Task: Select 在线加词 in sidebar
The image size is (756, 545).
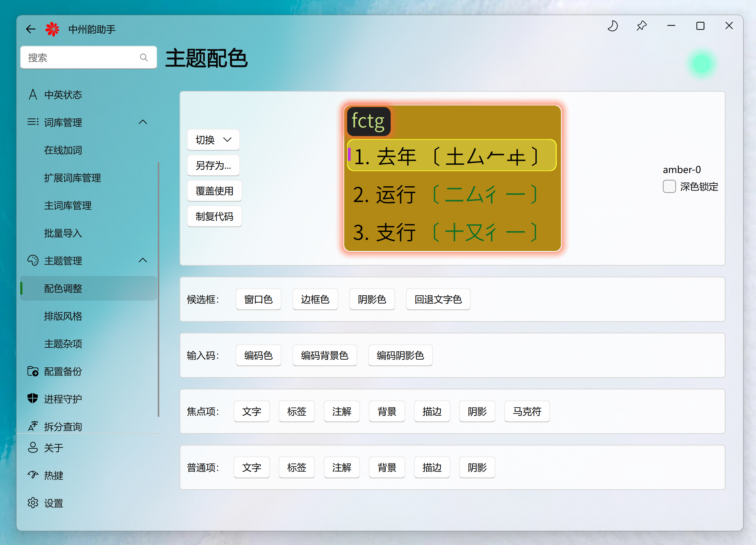Action: click(x=63, y=150)
